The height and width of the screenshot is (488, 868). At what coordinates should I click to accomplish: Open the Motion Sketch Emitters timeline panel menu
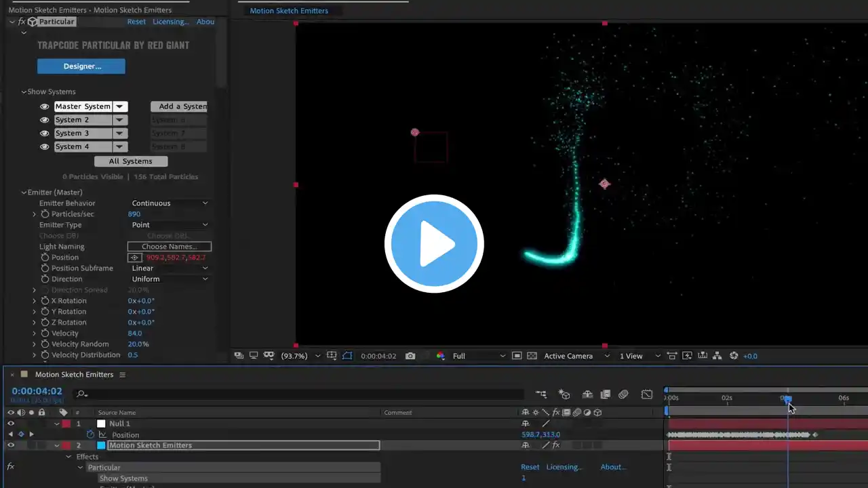click(x=123, y=375)
